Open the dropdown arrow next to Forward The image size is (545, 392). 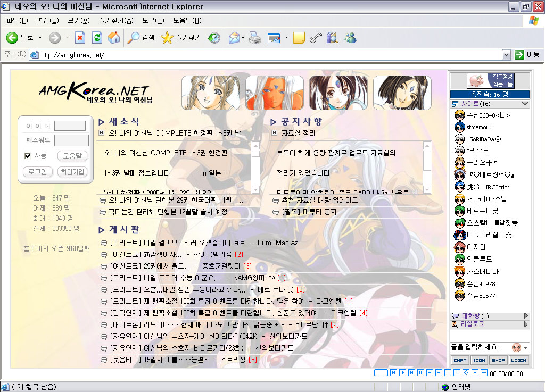click(67, 38)
